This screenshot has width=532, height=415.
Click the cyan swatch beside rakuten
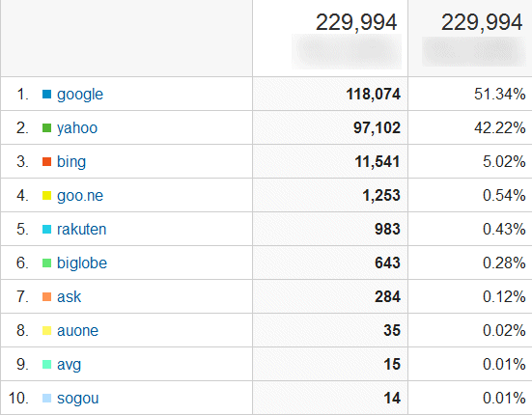tap(46, 229)
